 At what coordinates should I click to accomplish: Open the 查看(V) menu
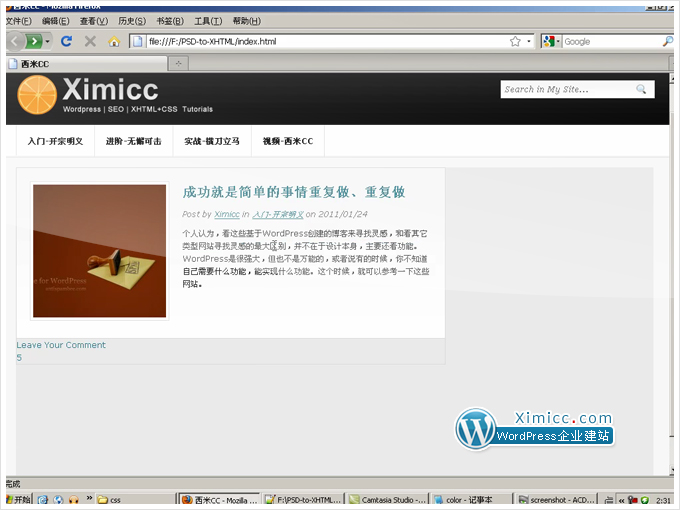click(94, 21)
